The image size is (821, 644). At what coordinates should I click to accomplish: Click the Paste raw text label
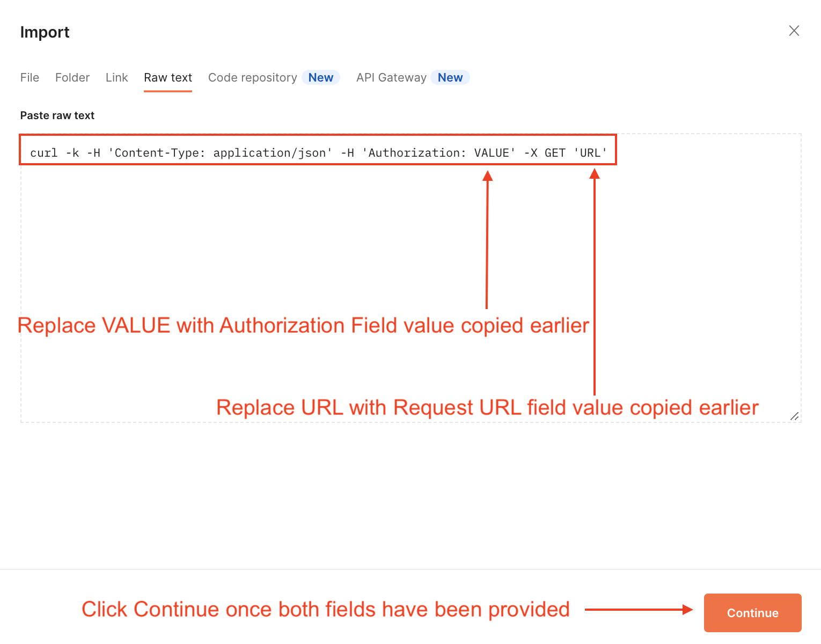[x=57, y=115]
